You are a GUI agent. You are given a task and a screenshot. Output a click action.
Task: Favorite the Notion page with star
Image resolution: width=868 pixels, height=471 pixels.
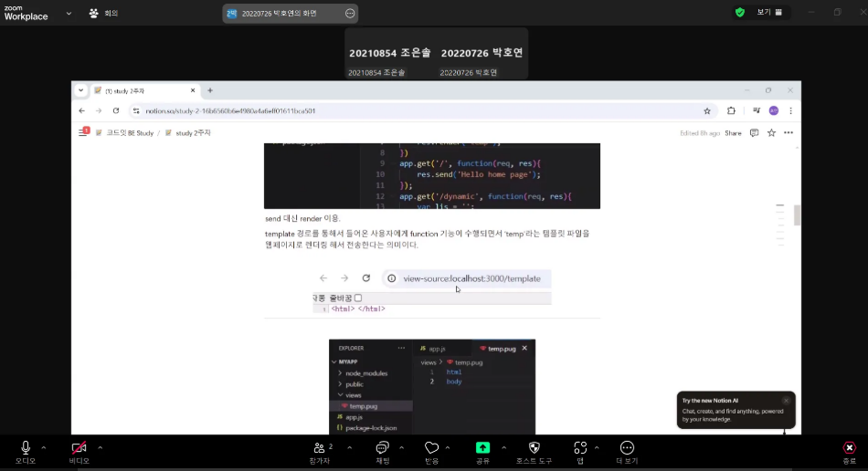click(771, 133)
